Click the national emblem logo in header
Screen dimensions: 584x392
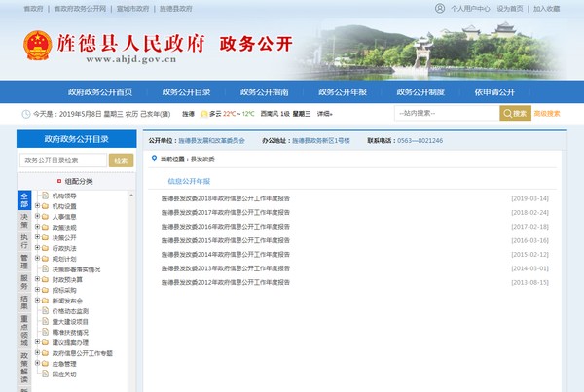[38, 47]
